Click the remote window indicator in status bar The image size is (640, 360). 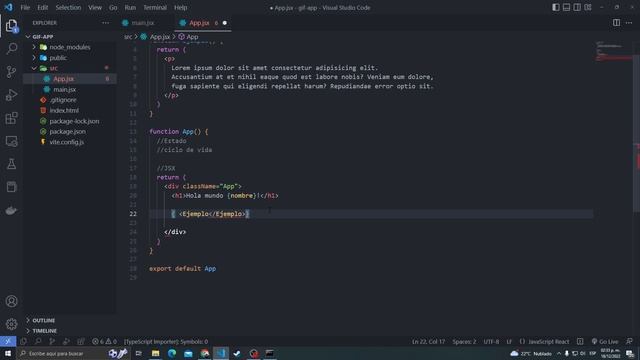8,341
